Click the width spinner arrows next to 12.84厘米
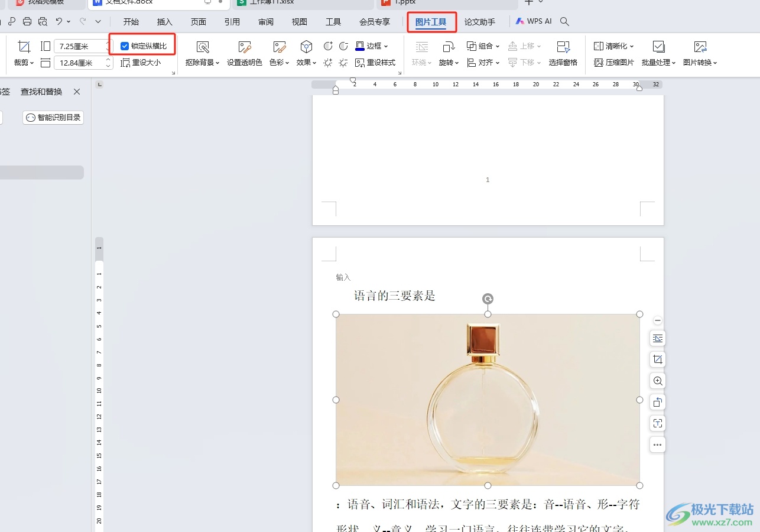Image resolution: width=760 pixels, height=532 pixels. [108, 63]
